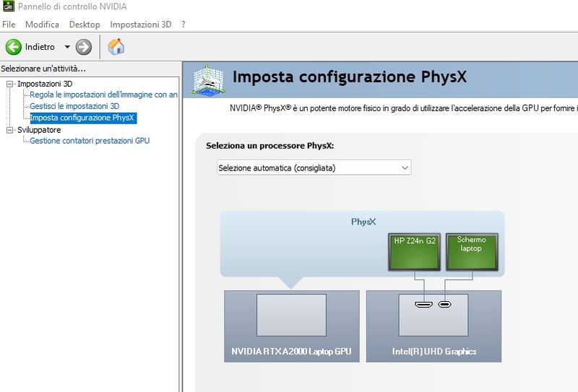Click the Imposta configurazione PhysX page title
578x392 pixels.
pyautogui.click(x=350, y=77)
